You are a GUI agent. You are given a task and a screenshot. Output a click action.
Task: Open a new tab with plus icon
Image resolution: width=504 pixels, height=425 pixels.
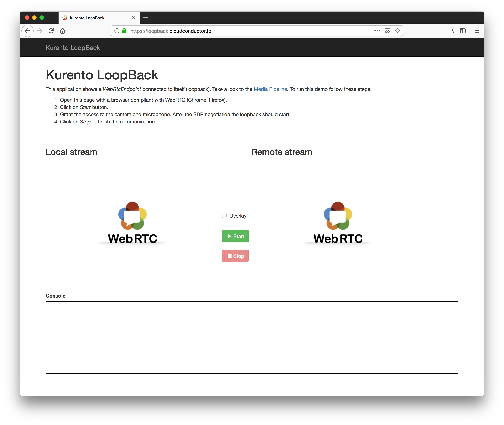coord(146,18)
